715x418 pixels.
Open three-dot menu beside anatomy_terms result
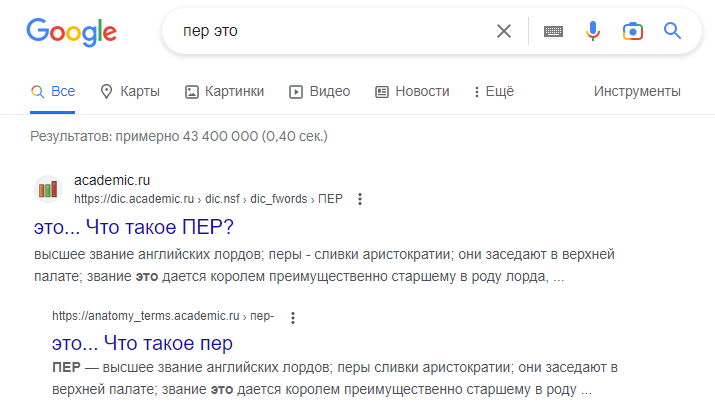(x=292, y=317)
